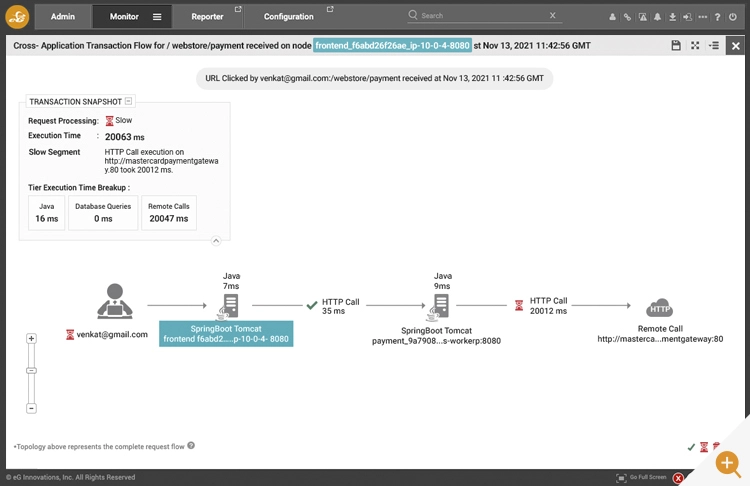Expand the flow view to fullscreen icon
Screen dimensions: 750x486
coord(695,45)
